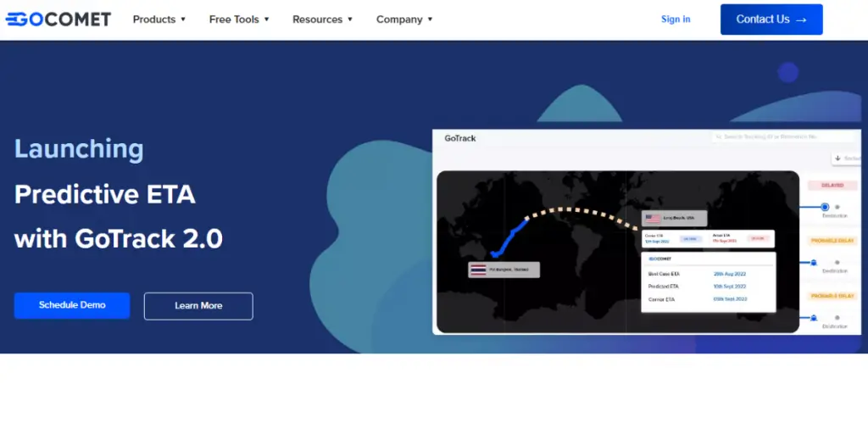
Task: Click the Schedule Demo button
Action: pyautogui.click(x=72, y=305)
